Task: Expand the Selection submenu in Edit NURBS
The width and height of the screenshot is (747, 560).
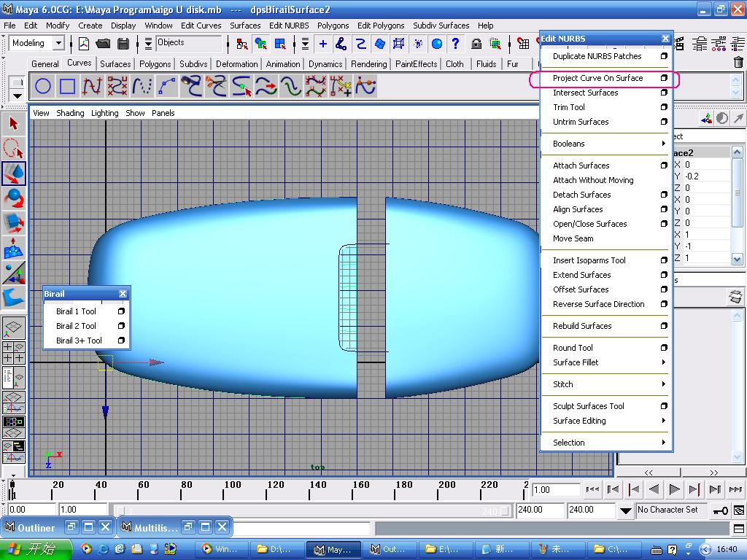Action: pos(605,443)
